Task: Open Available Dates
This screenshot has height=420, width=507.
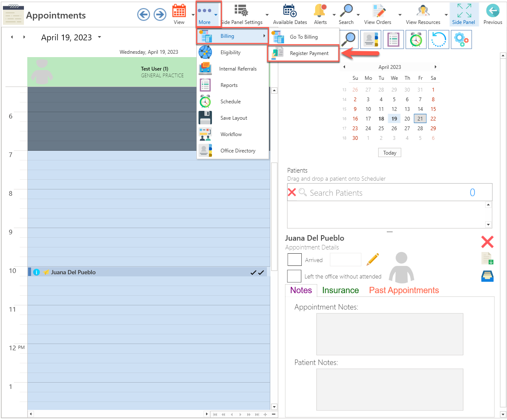Action: 290,15
